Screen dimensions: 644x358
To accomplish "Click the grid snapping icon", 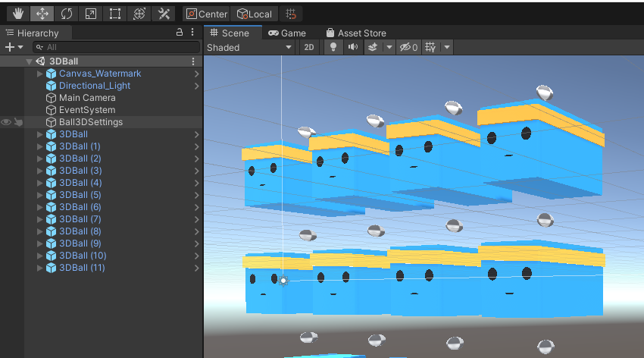I will (291, 14).
